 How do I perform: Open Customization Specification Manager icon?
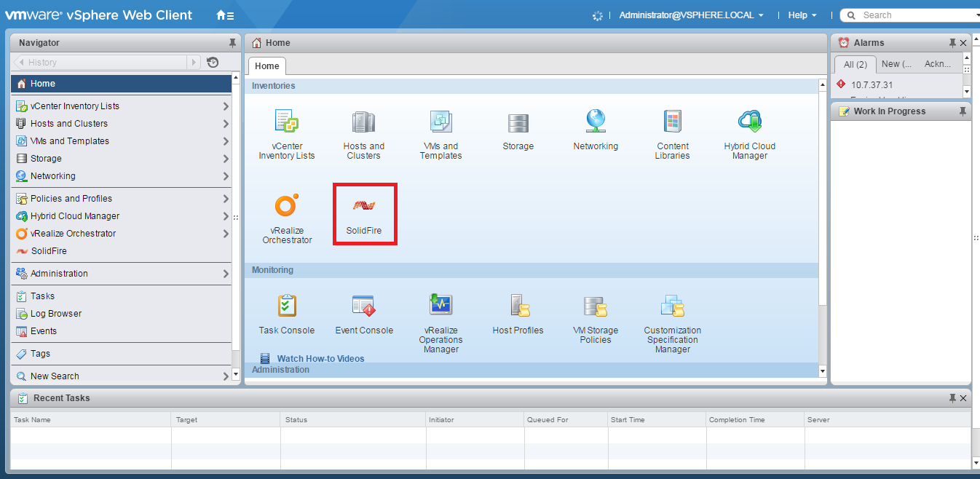click(672, 306)
